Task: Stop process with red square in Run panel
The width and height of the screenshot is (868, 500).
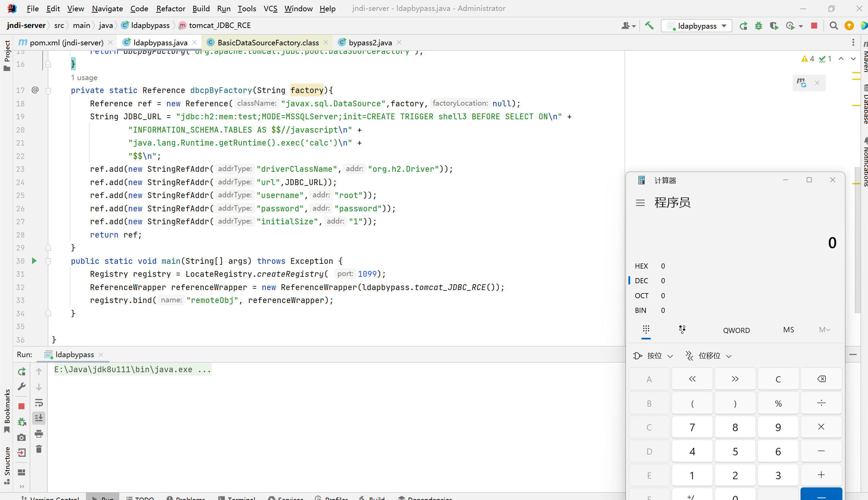Action: tap(21, 406)
